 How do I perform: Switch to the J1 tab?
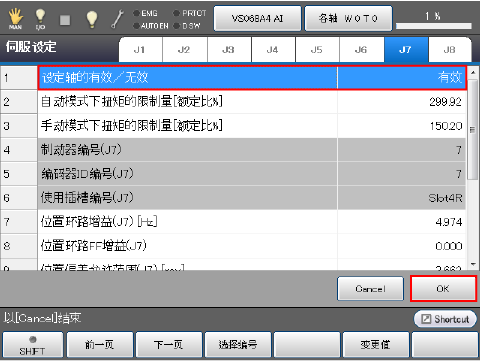coord(141,50)
